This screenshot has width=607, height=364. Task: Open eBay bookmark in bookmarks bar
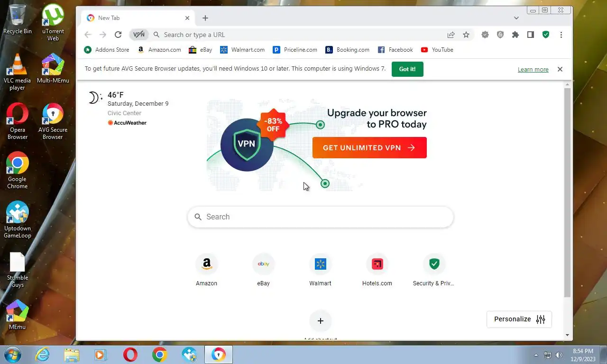point(200,50)
